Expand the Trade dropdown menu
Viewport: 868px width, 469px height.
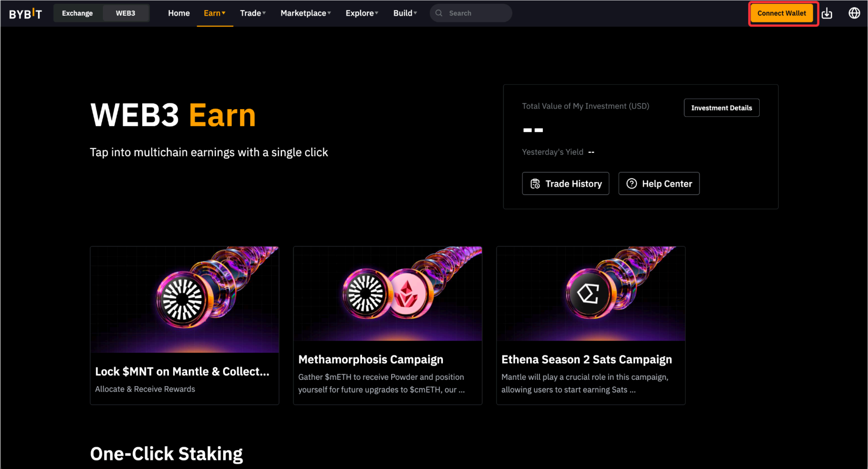click(x=253, y=13)
